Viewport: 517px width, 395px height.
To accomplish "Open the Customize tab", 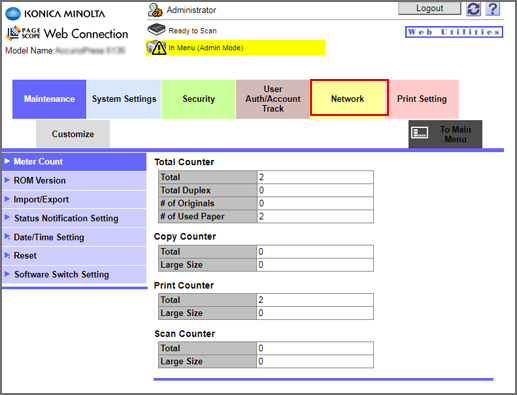I will pyautogui.click(x=73, y=134).
